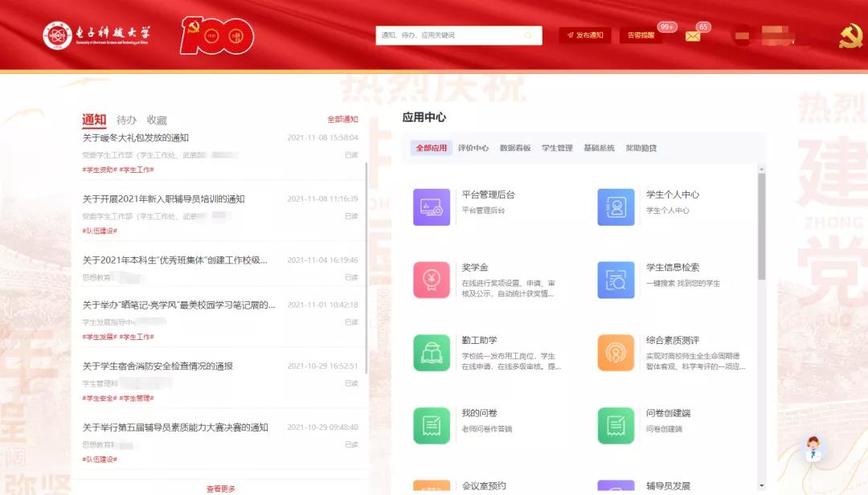Image resolution: width=868 pixels, height=495 pixels.
Task: Open the 平台管理后台 app icon
Action: 432,207
